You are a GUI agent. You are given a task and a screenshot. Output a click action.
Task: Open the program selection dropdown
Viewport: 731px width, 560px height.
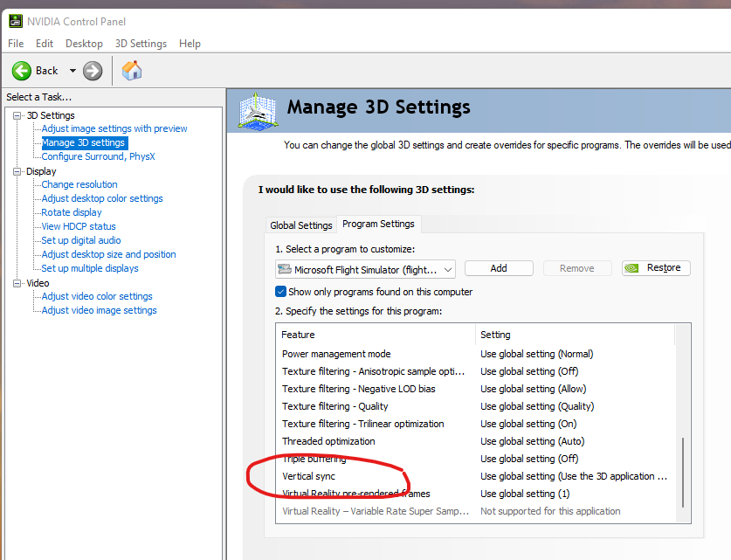[365, 269]
